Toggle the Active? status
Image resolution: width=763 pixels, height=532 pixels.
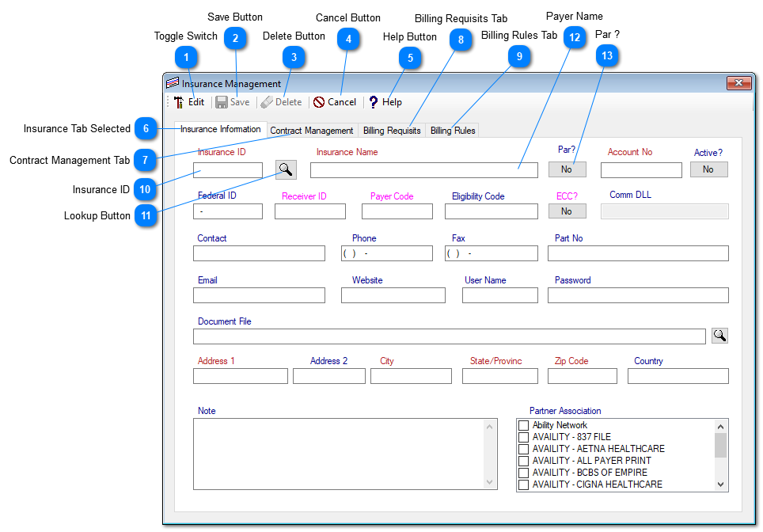(708, 169)
